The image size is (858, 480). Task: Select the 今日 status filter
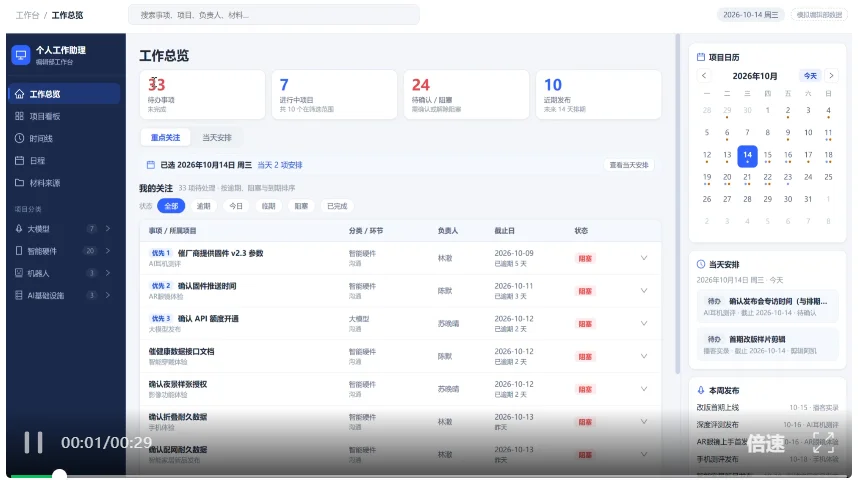tap(236, 206)
